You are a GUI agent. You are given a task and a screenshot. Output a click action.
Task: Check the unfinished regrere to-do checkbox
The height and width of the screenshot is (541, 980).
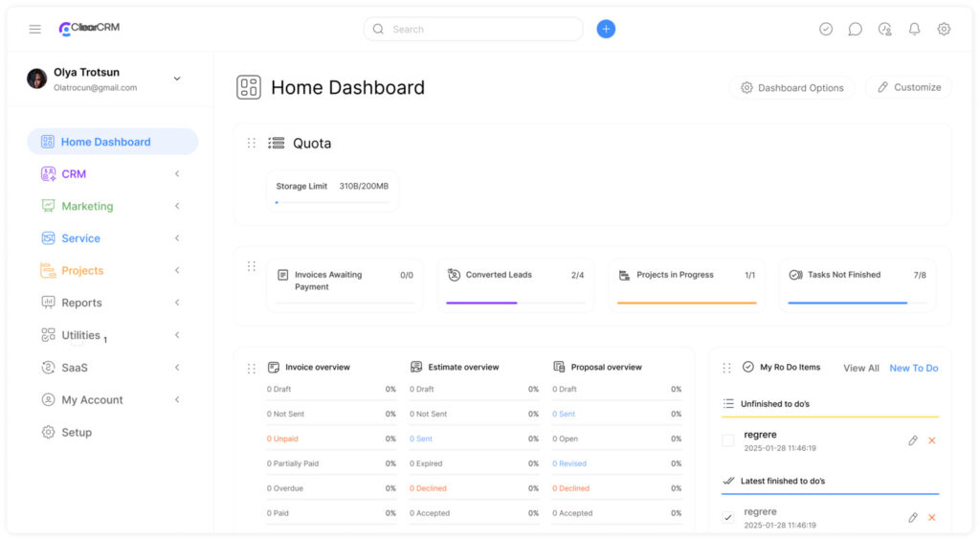click(x=728, y=440)
